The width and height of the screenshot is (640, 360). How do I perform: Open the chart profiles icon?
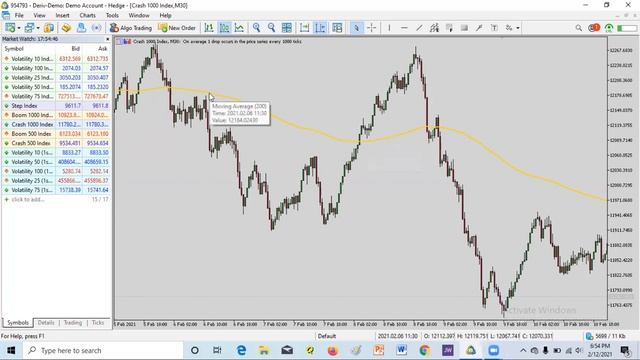[29, 28]
